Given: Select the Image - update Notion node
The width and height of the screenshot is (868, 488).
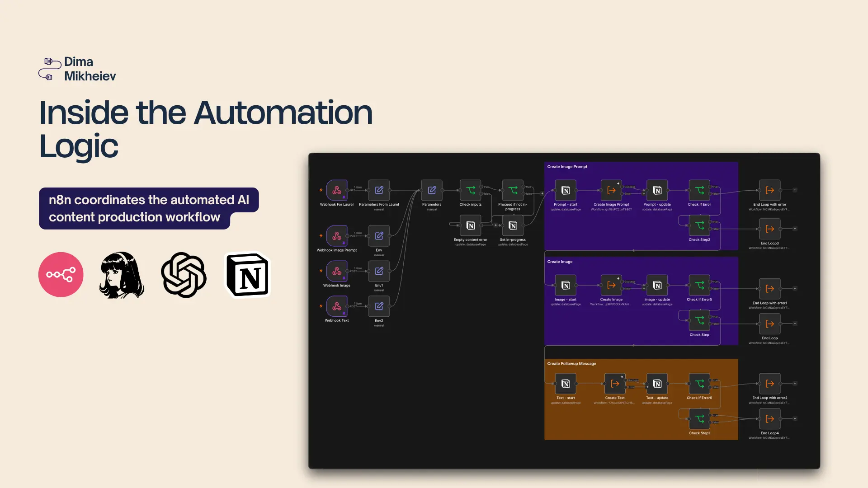Looking at the screenshot, I should (x=657, y=285).
